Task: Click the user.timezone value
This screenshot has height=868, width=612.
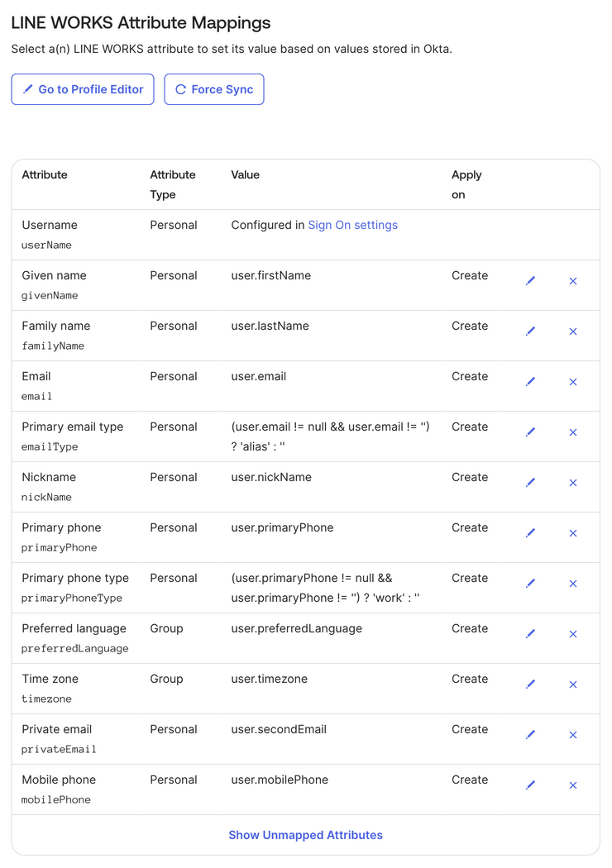Action: click(x=269, y=679)
